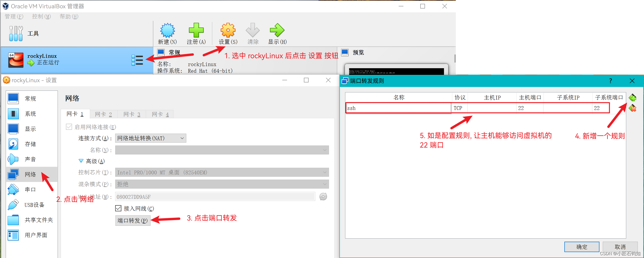Image resolution: width=644 pixels, height=258 pixels.
Task: Open Adapter Type (控制芯片) dropdown
Action: [222, 172]
